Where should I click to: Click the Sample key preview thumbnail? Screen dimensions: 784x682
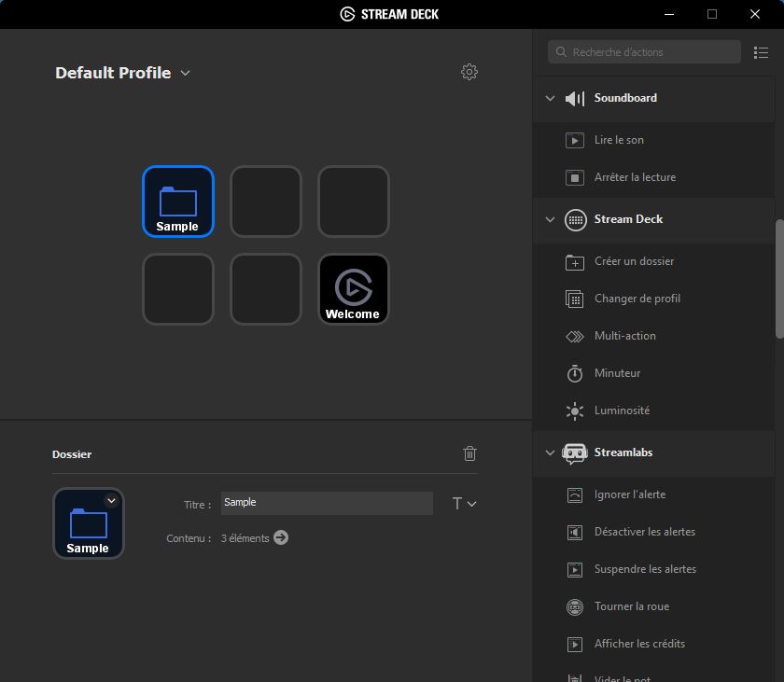point(89,523)
